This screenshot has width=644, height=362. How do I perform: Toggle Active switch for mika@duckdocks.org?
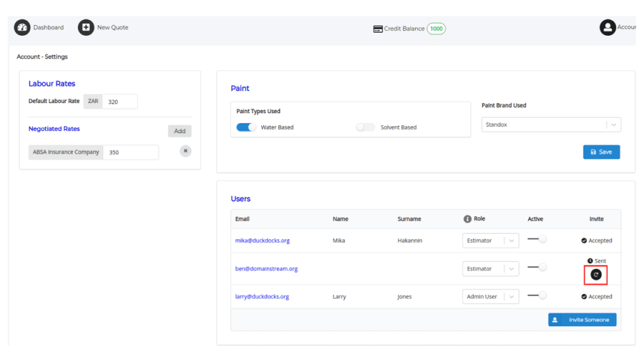537,239
